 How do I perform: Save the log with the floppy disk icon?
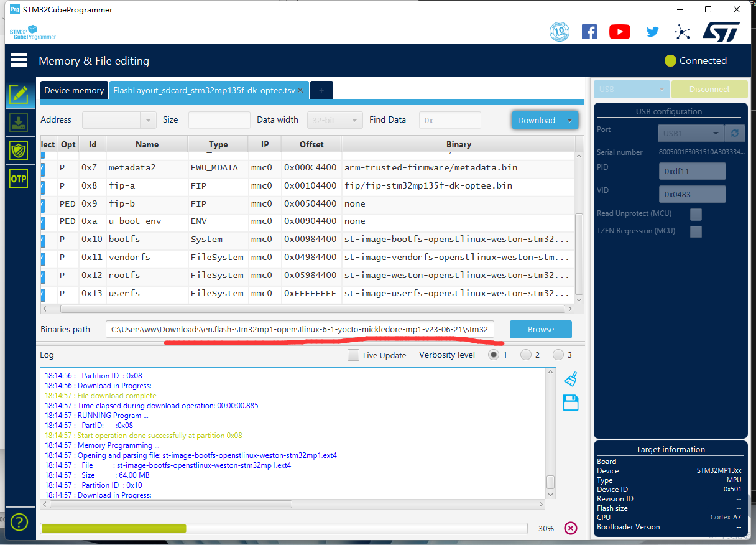point(571,403)
